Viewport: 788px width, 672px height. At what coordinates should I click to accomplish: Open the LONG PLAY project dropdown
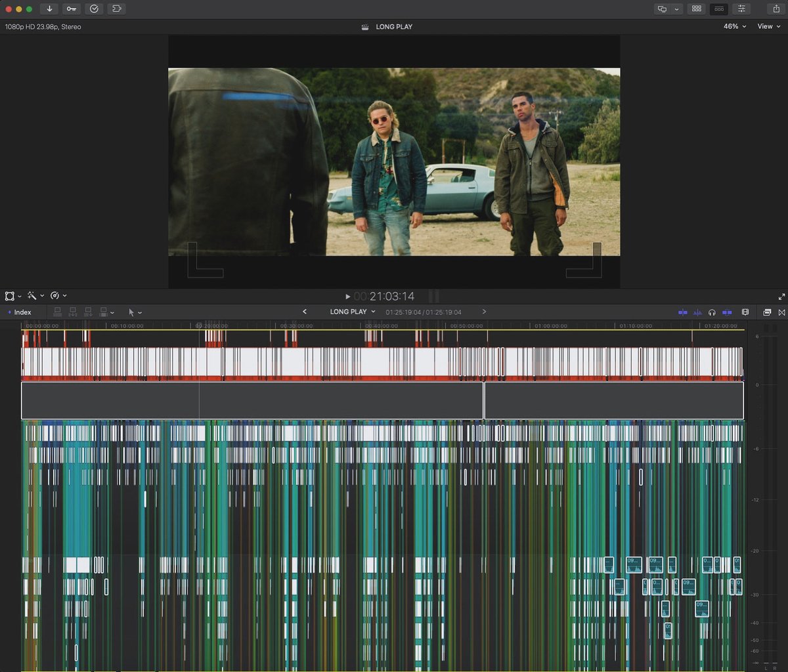tap(353, 312)
